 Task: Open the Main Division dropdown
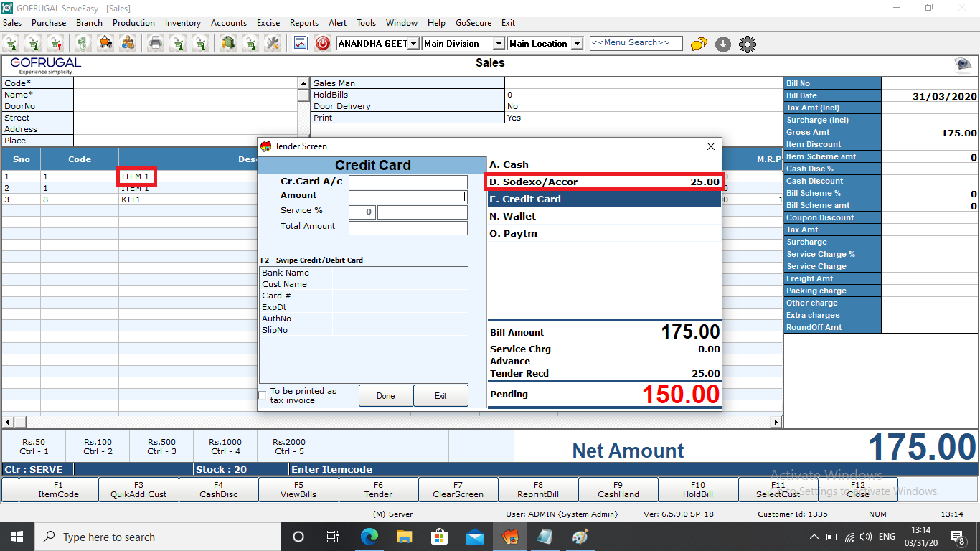pyautogui.click(x=499, y=44)
